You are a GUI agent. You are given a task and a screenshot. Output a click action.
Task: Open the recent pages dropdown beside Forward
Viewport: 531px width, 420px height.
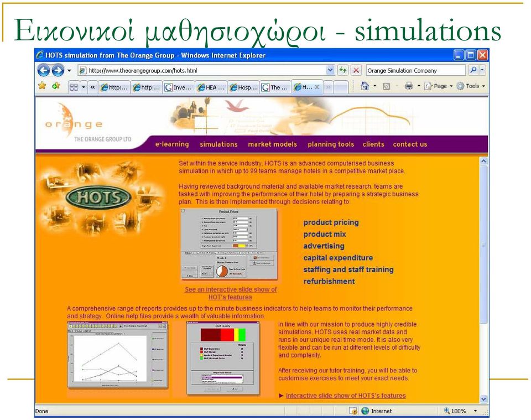69,70
